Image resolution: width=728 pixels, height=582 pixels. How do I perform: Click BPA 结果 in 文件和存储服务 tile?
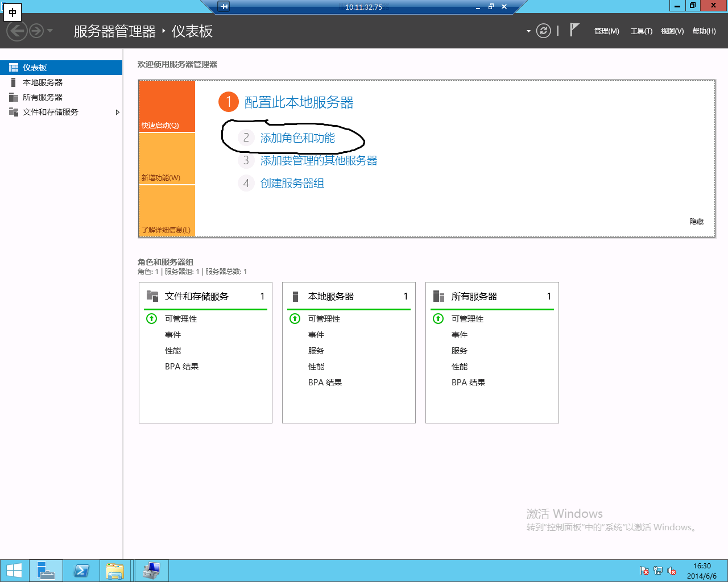pos(182,367)
